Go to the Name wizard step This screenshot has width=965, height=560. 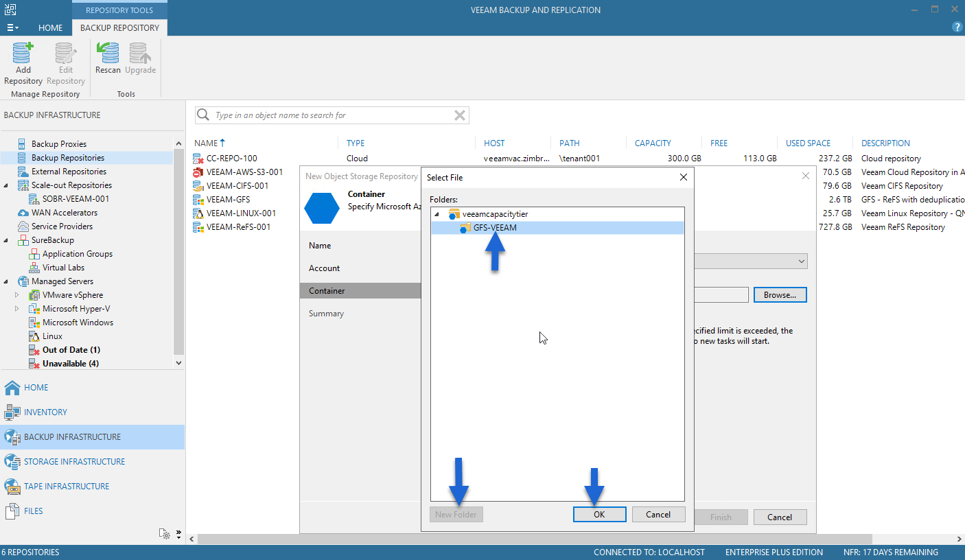320,246
